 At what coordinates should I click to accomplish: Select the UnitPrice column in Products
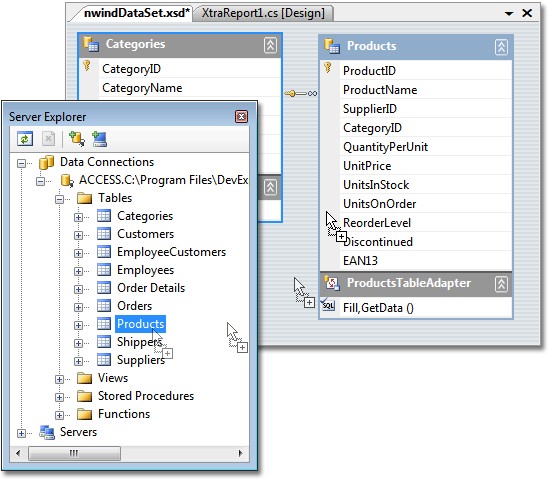click(367, 166)
